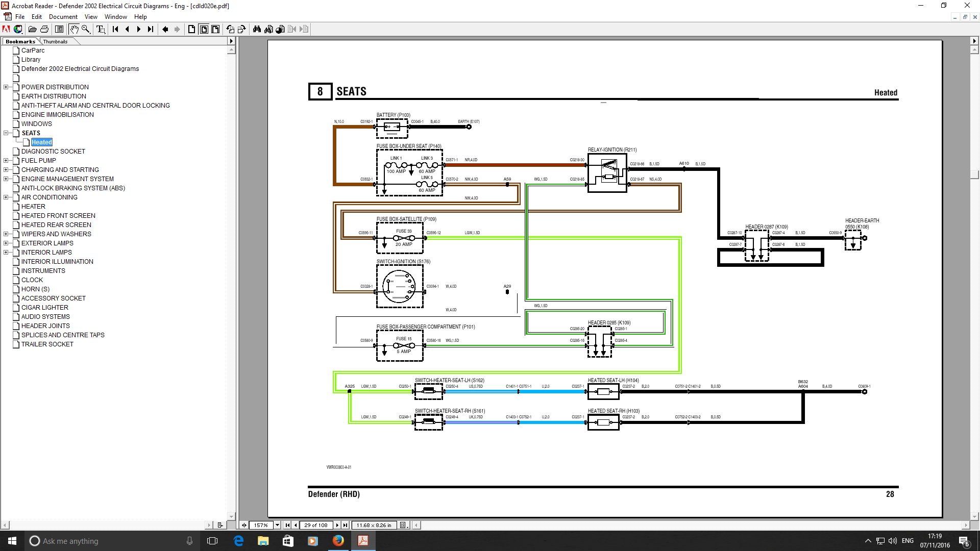Image resolution: width=980 pixels, height=551 pixels.
Task: Set Fit Width page view
Action: 215,29
